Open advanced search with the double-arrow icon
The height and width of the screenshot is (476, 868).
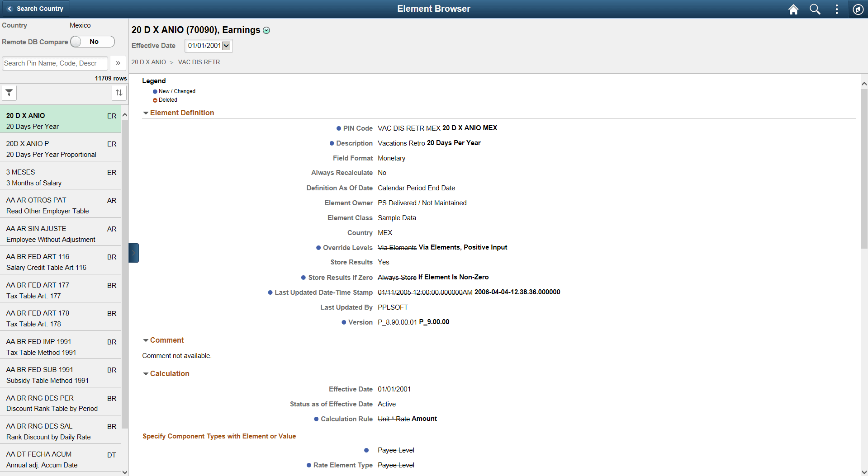pyautogui.click(x=118, y=63)
